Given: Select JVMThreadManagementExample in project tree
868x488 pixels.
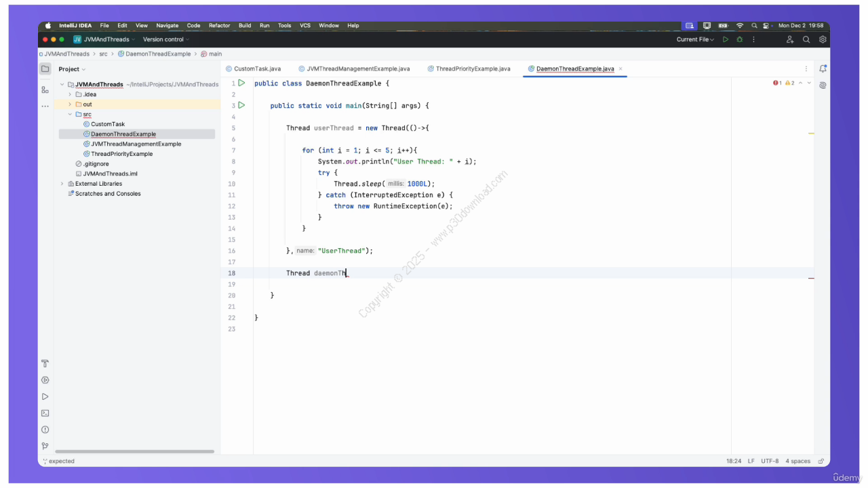Looking at the screenshot, I should pos(136,144).
